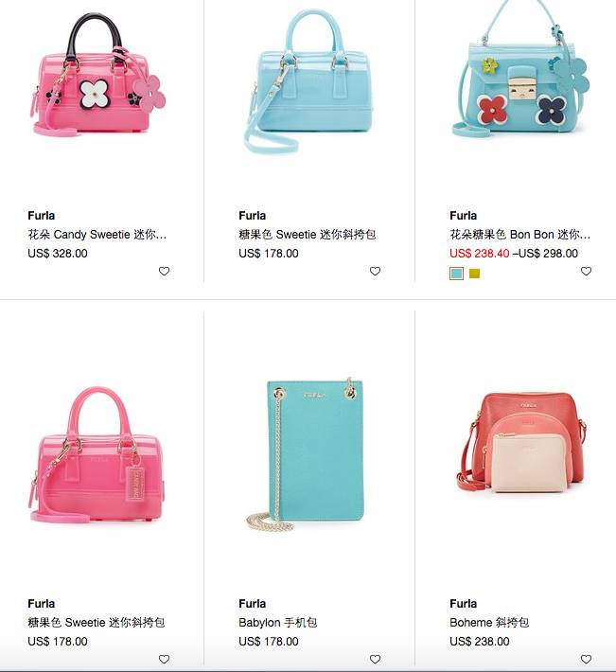Click heart icon for Boheme crossbody bag
Screen dimensions: 616x672
[586, 659]
